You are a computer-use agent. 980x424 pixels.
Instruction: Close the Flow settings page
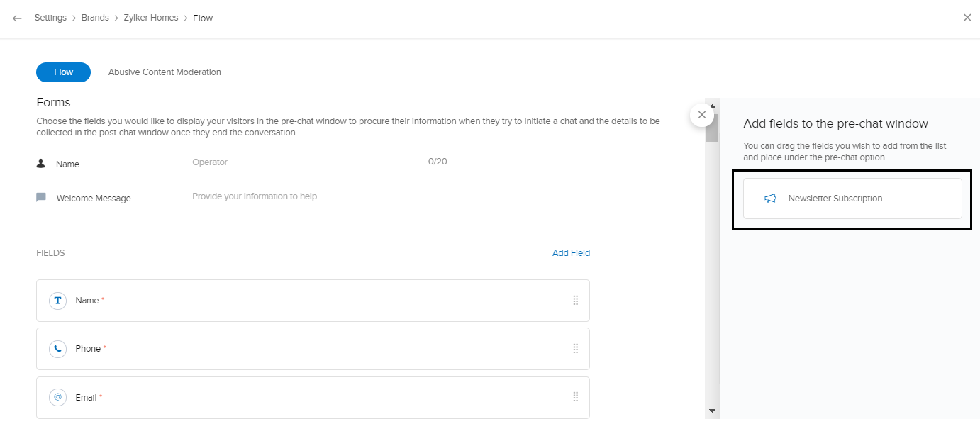click(967, 18)
